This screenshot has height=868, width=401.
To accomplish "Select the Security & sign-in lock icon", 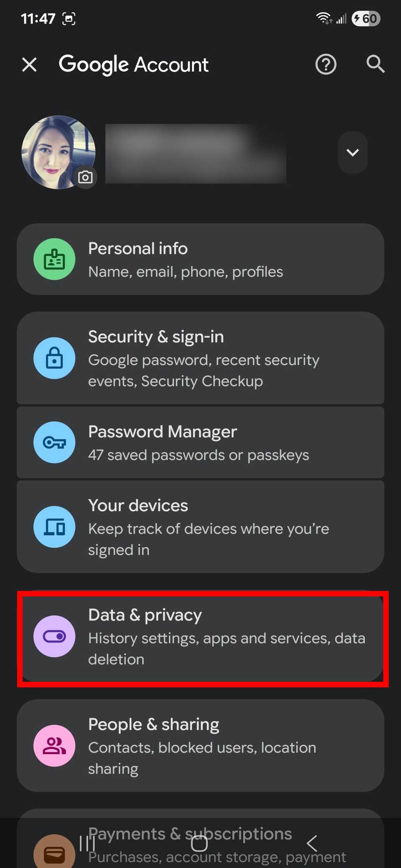I will pos(54,358).
